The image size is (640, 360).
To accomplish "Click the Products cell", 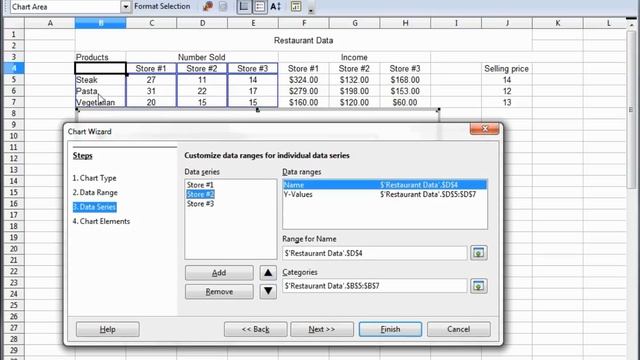I will click(100, 57).
